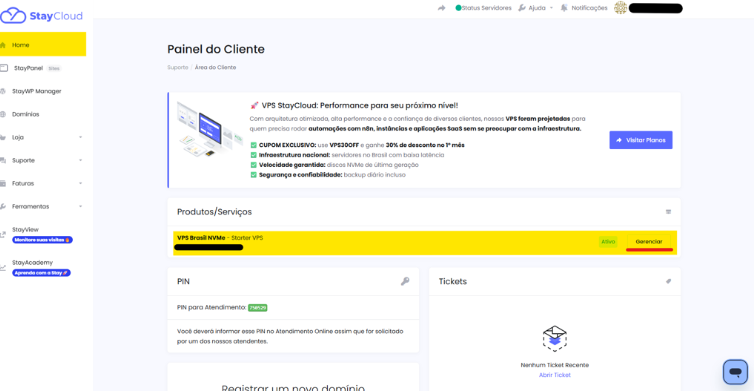Open StayAcademy in the sidebar
Image resolution: width=754 pixels, height=392 pixels.
pyautogui.click(x=32, y=262)
